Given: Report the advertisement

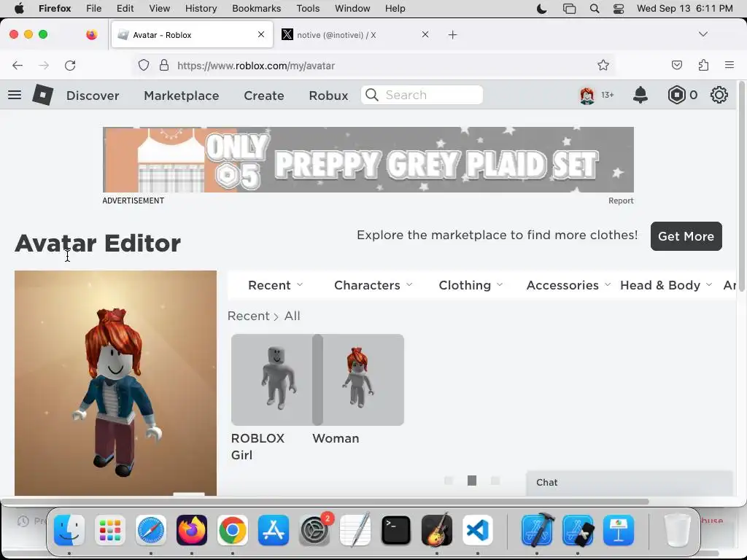Looking at the screenshot, I should click(621, 201).
